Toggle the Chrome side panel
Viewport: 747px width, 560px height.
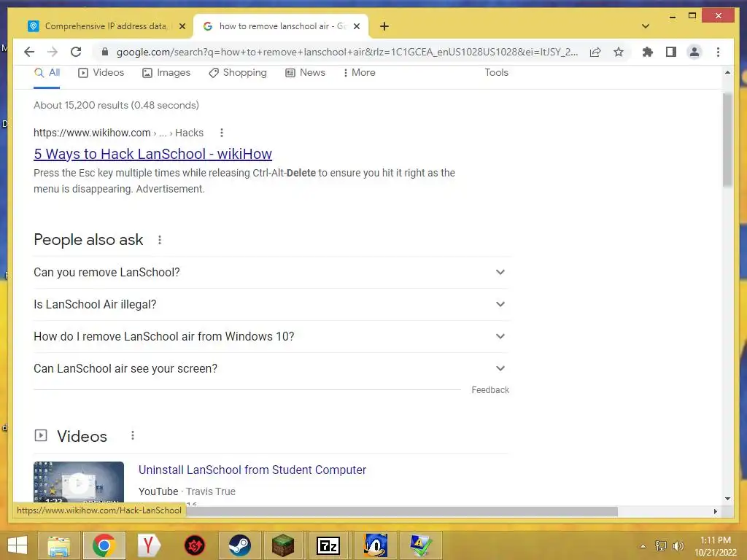(671, 52)
